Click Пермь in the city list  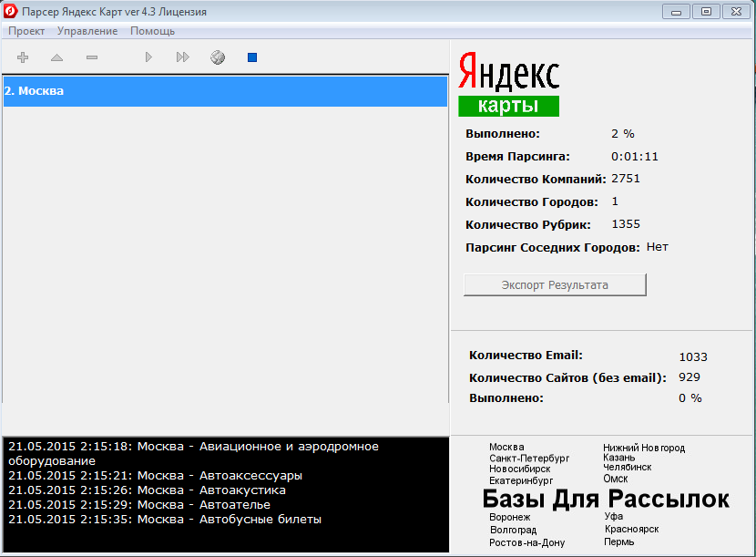coord(618,542)
